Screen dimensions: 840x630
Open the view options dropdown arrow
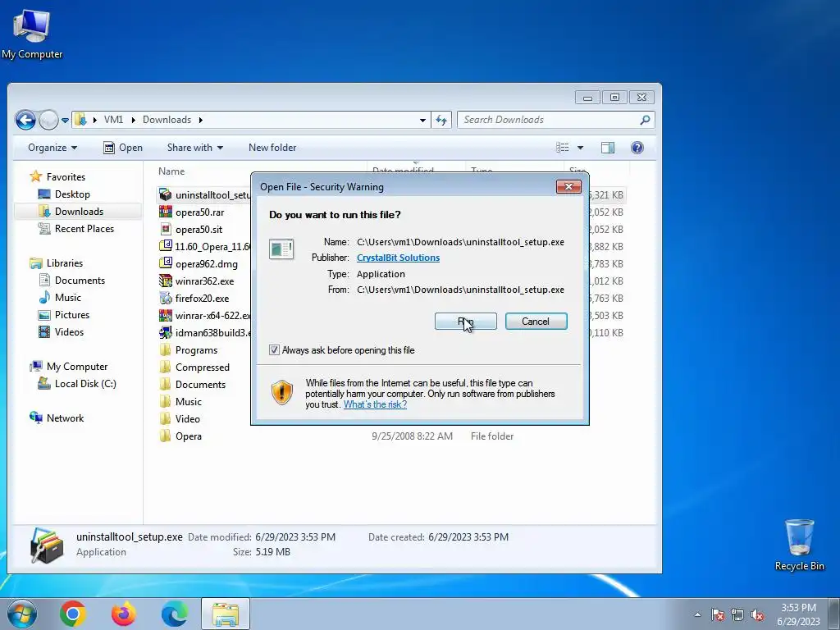pyautogui.click(x=580, y=148)
